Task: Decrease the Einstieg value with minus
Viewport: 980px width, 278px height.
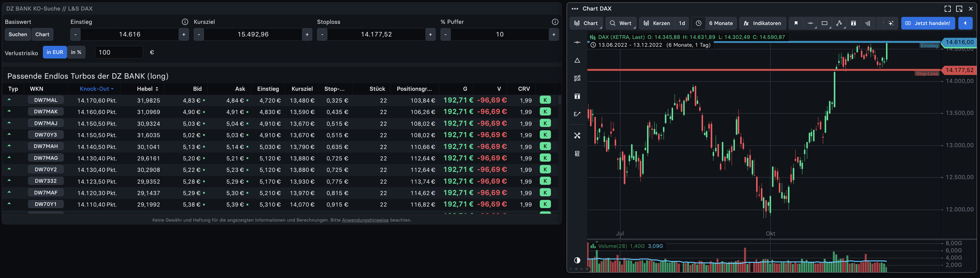Action: (x=75, y=34)
